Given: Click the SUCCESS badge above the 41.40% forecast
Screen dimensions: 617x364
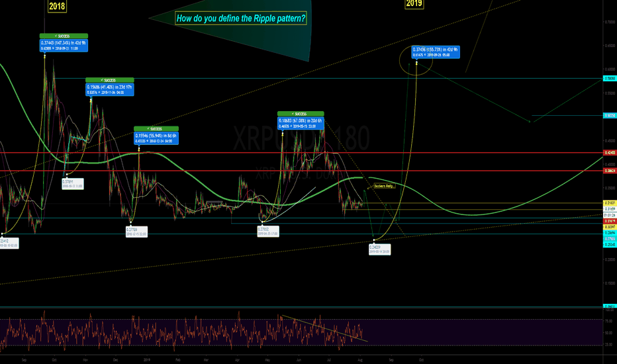Looking at the screenshot, I should [x=110, y=80].
